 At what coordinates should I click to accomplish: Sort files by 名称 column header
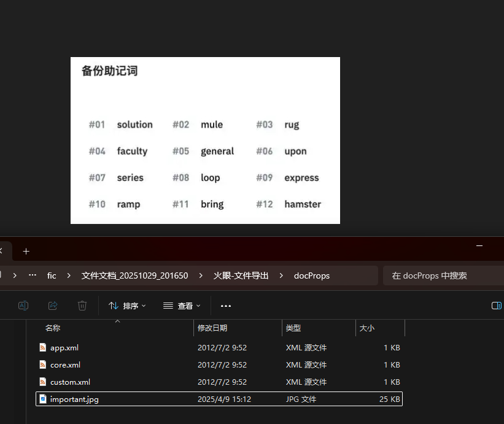click(x=53, y=328)
